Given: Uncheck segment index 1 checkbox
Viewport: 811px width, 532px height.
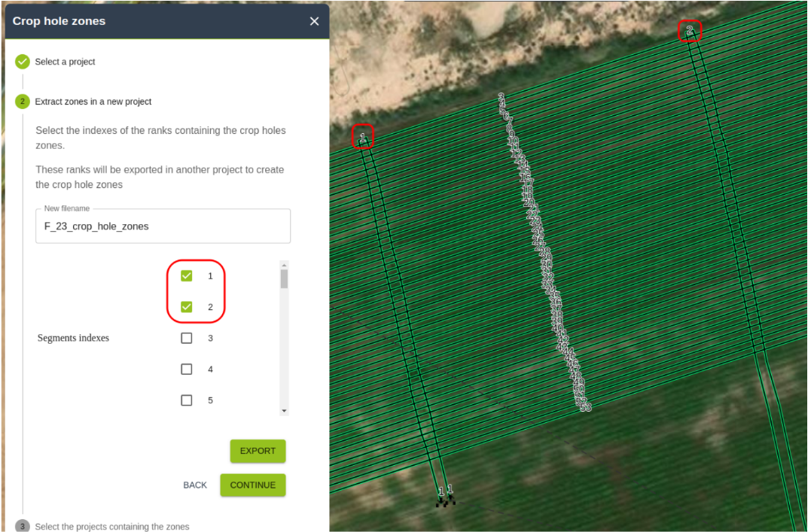Looking at the screenshot, I should pos(187,276).
